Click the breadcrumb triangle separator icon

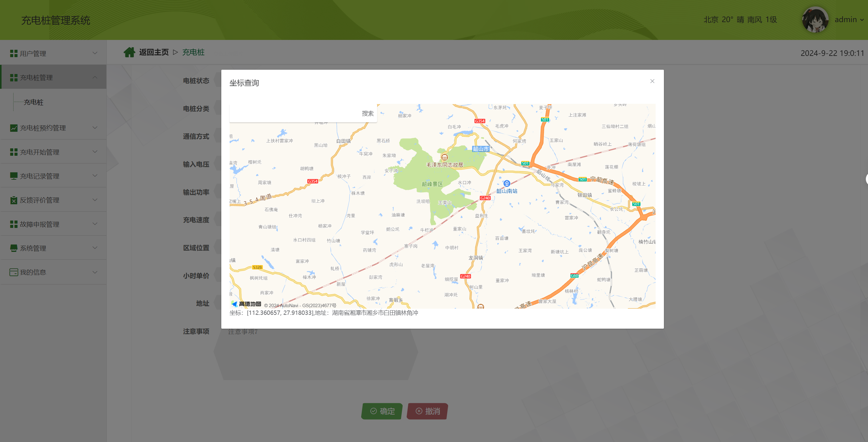[175, 52]
